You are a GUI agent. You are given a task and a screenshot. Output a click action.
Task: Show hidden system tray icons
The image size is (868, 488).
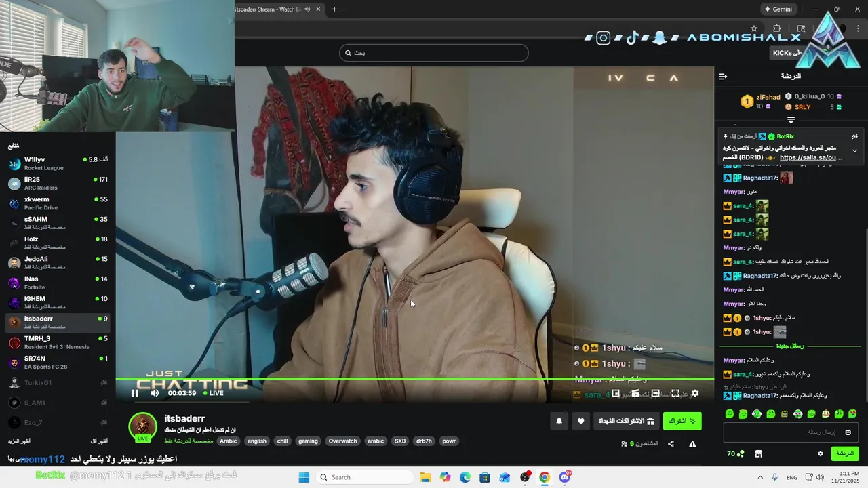pos(759,477)
